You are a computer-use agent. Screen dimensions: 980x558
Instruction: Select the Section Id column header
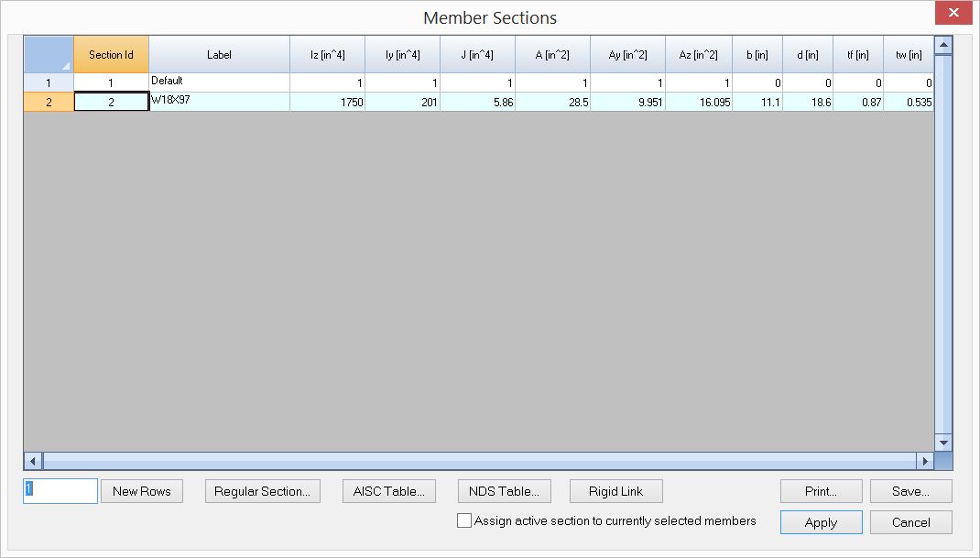(x=111, y=55)
